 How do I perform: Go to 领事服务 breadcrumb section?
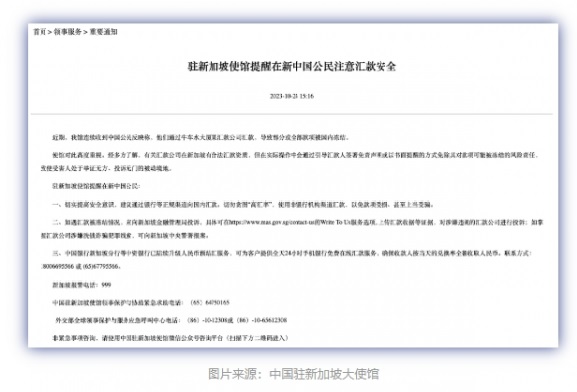[x=67, y=32]
